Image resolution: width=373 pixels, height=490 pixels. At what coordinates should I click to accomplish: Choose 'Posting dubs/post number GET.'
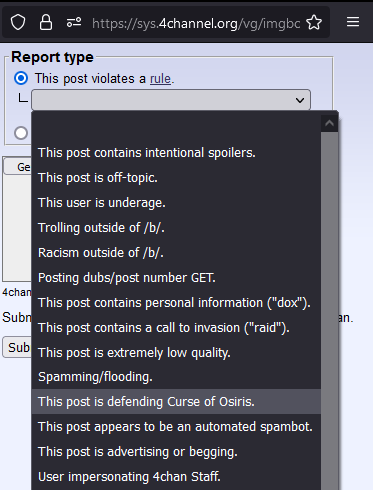(176, 278)
